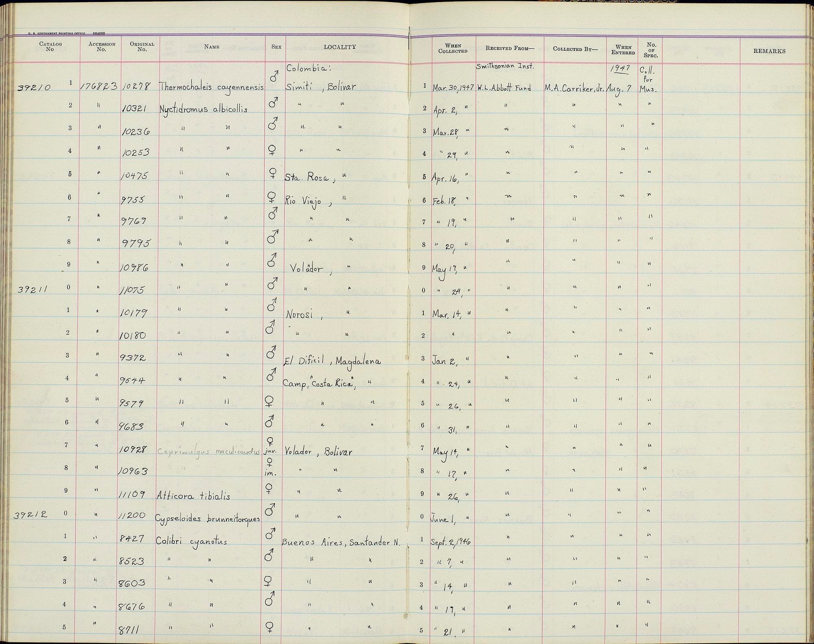The image size is (814, 644).
Task: Select the "Smithsonian Inst." entry
Action: click(x=505, y=66)
